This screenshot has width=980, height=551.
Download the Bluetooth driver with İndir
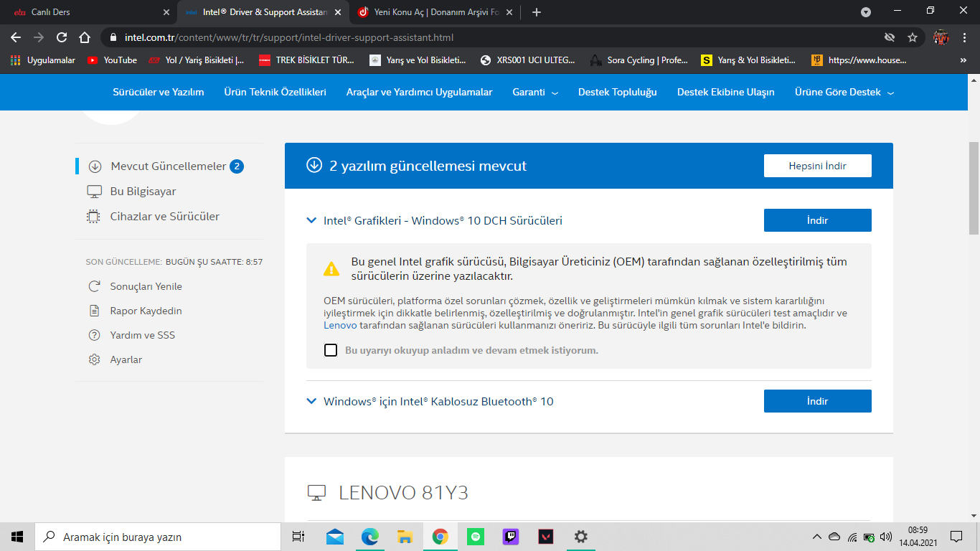(x=818, y=401)
